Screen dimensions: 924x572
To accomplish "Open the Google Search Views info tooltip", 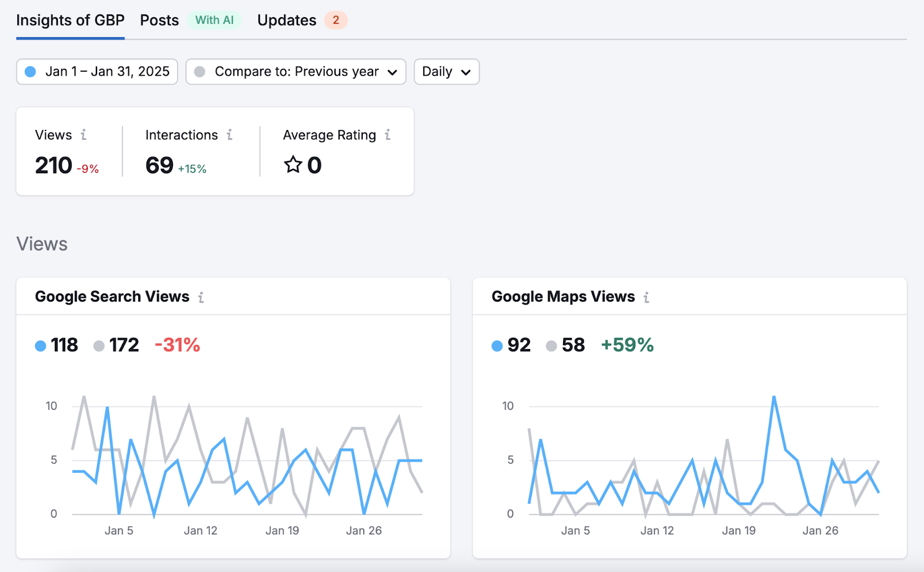I will coord(200,296).
